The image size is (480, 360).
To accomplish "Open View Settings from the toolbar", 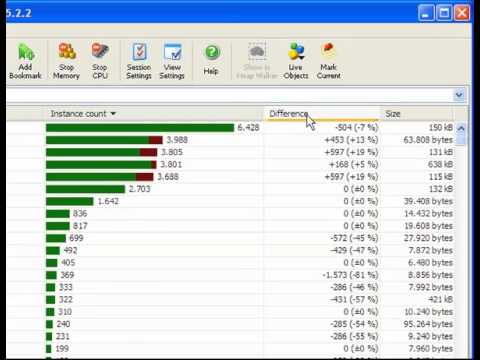I will pos(172,61).
